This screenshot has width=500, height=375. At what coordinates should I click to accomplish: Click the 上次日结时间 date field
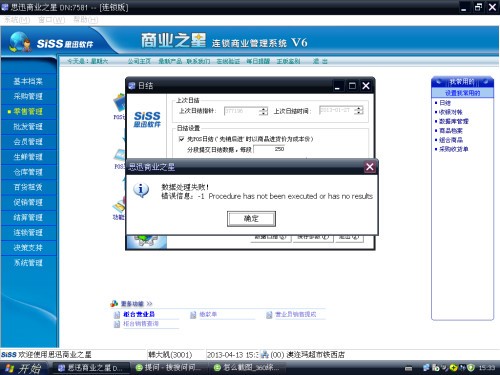click(x=337, y=110)
